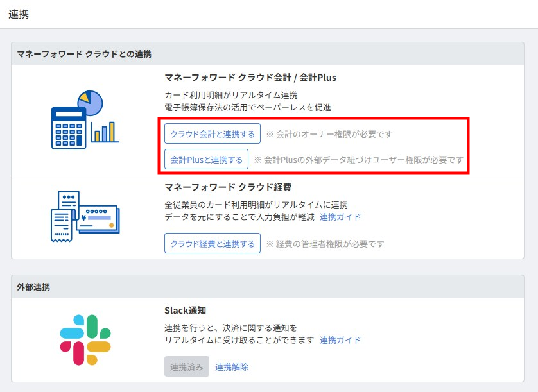This screenshot has width=538, height=392.
Task: Open 連携ガイド link in the Slack通知 section
Action: click(x=340, y=340)
